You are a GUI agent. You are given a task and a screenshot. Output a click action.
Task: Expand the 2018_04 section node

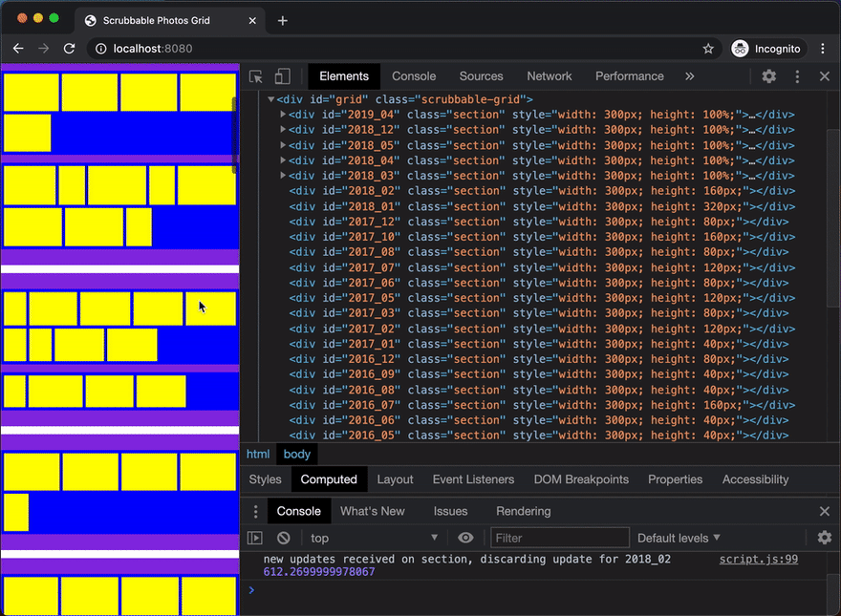(283, 159)
